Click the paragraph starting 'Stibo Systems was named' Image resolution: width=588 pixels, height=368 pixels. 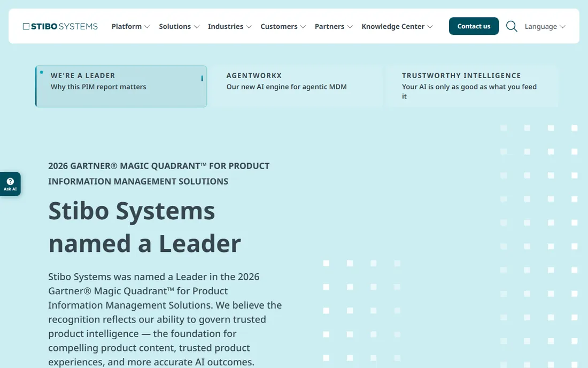click(x=165, y=319)
